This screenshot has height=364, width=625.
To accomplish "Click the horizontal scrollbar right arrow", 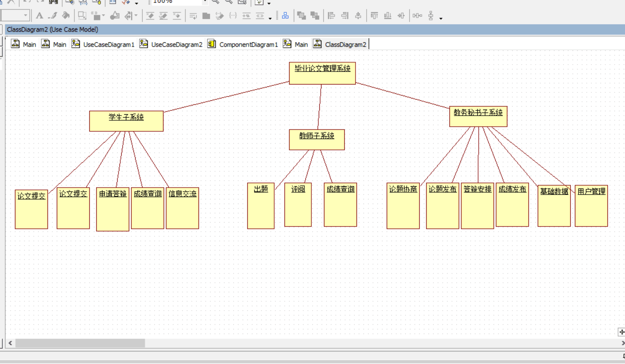I will click(x=622, y=343).
